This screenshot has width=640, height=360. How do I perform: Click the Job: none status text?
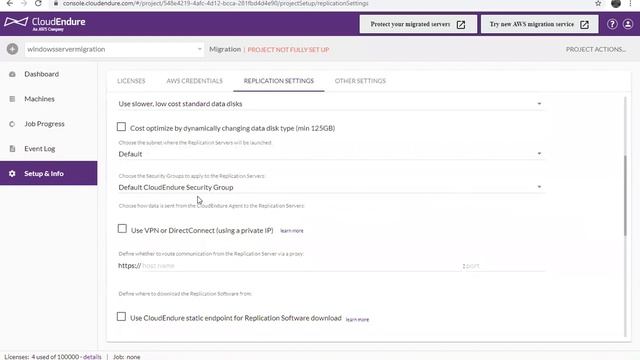coord(127,357)
